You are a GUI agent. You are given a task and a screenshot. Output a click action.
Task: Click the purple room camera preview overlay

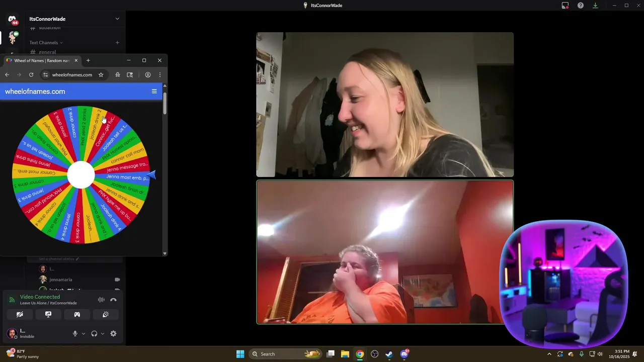click(x=563, y=284)
